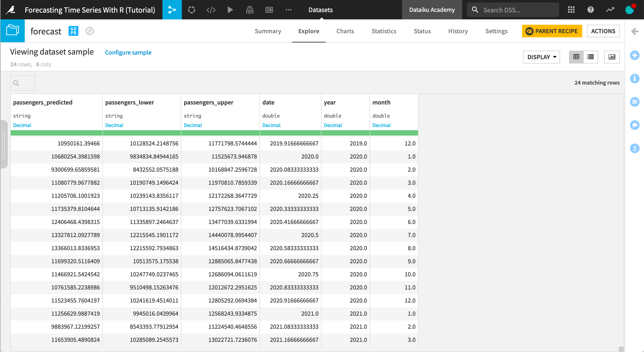Click the table filter search box
Screen dimensions: 644x352
coord(23,83)
